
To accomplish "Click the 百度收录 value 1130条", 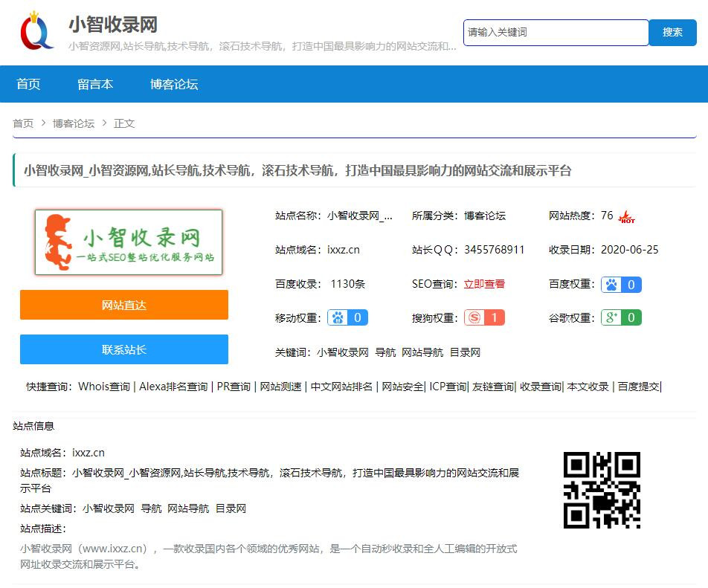I will click(348, 284).
